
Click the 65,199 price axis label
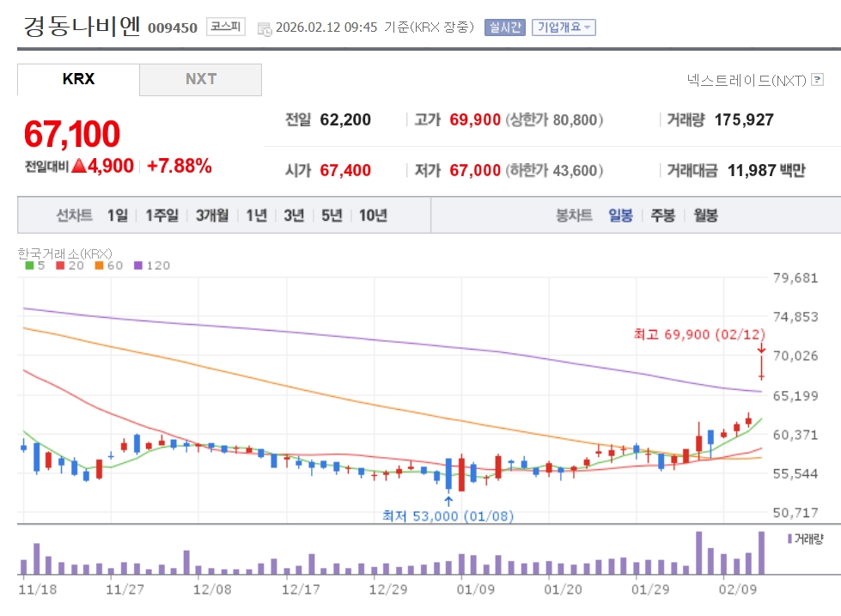pyautogui.click(x=795, y=396)
